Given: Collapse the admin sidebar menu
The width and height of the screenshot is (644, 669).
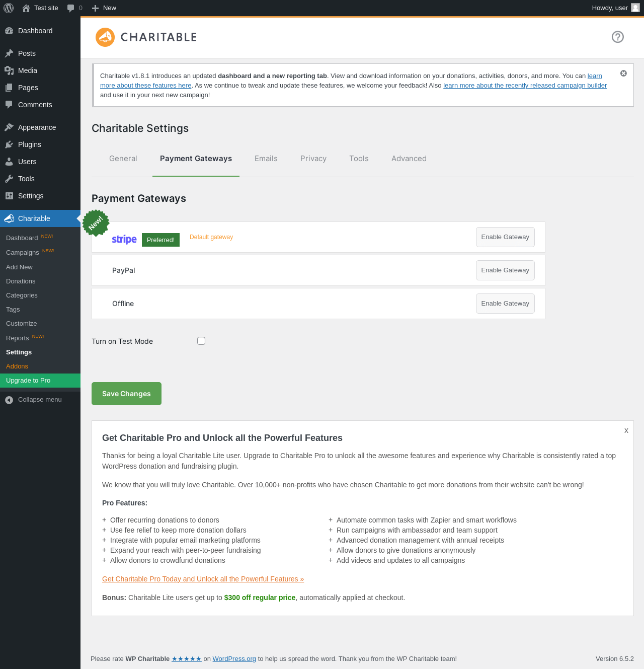Looking at the screenshot, I should (40, 400).
